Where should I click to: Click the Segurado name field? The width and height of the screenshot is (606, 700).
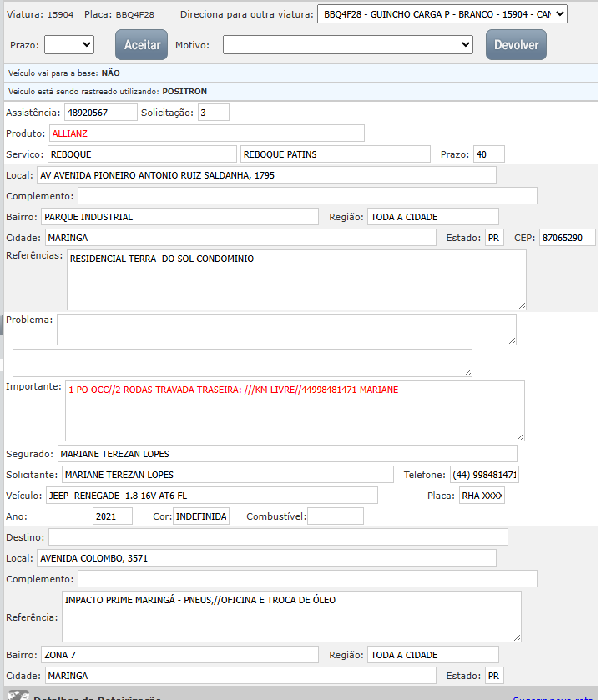287,454
